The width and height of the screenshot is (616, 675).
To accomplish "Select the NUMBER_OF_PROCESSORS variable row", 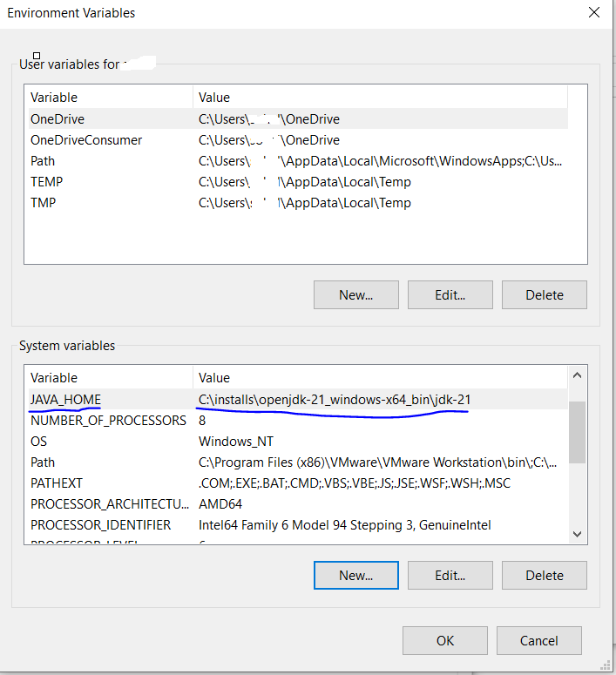I will point(108,420).
